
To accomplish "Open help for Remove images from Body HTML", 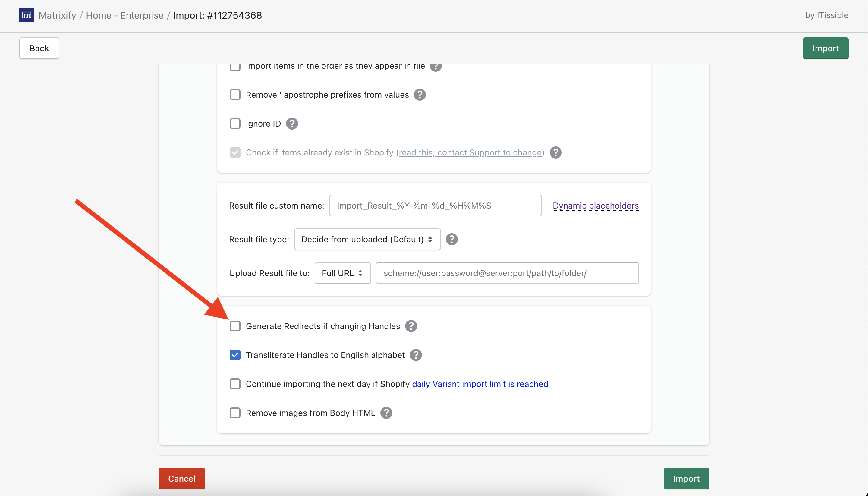I will click(386, 413).
